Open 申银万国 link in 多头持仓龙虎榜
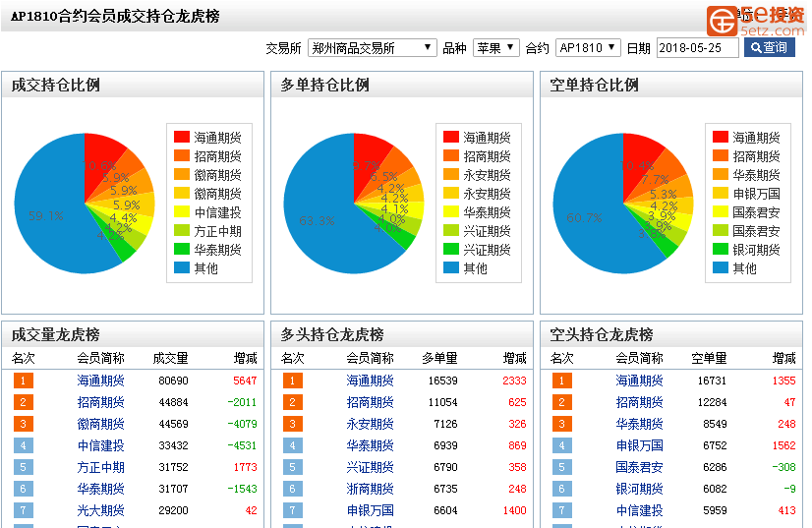Image resolution: width=812 pixels, height=528 pixels. [371, 510]
